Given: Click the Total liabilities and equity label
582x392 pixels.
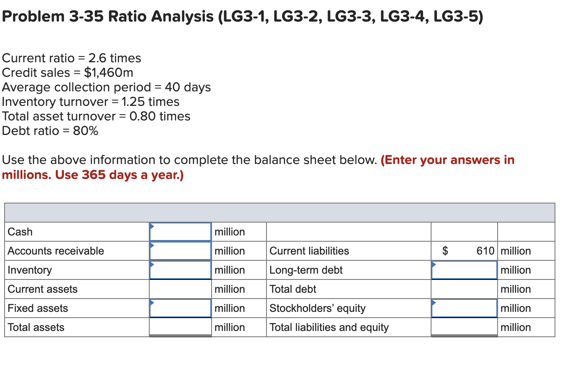Looking at the screenshot, I should [x=329, y=327].
